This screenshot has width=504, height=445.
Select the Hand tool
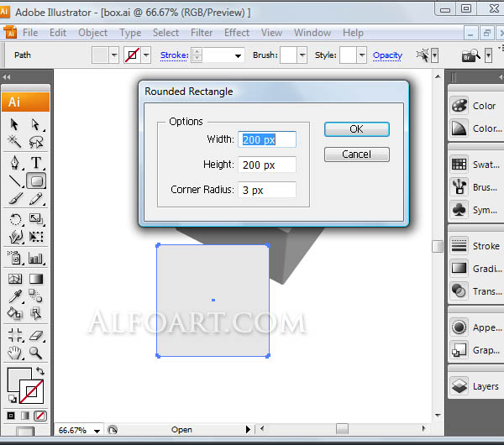pos(15,353)
